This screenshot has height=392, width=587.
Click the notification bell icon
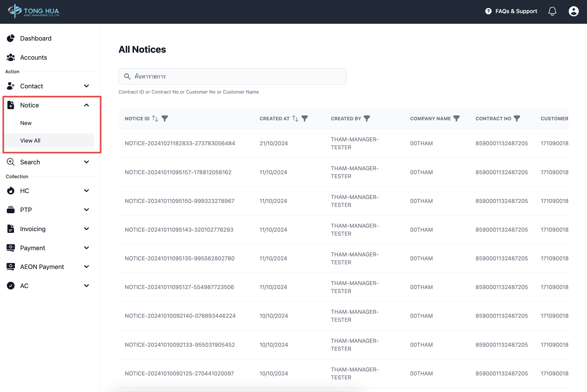552,11
